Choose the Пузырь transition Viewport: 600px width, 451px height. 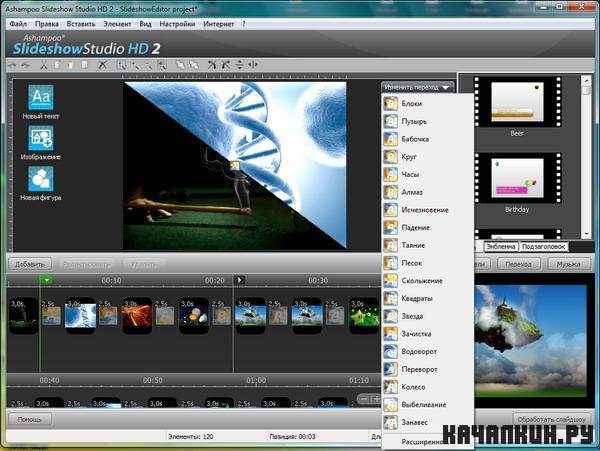[428, 122]
